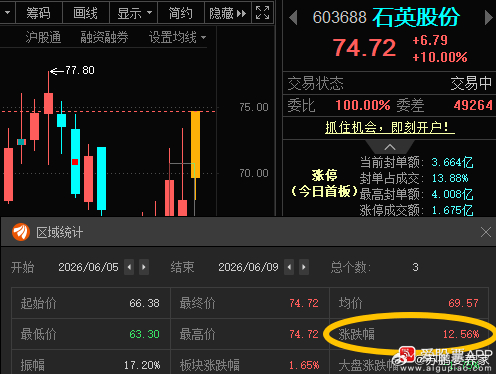Select the 画线 drawing tool

tap(86, 13)
